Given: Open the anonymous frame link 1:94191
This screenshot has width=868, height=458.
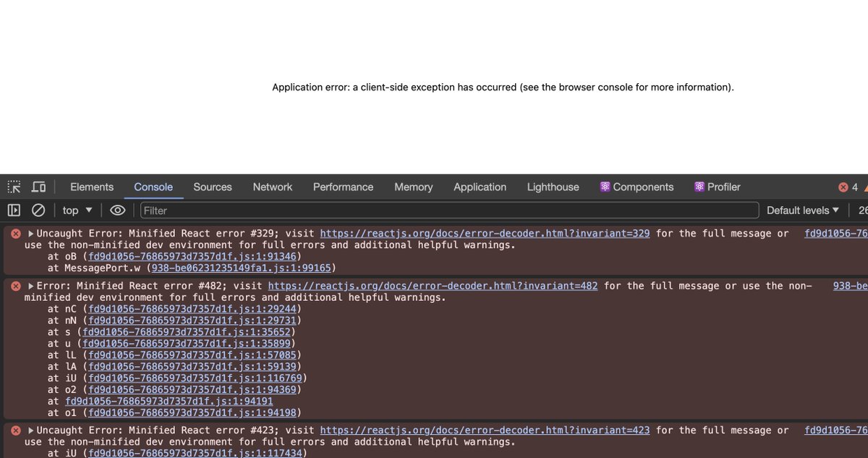Looking at the screenshot, I should [x=169, y=402].
